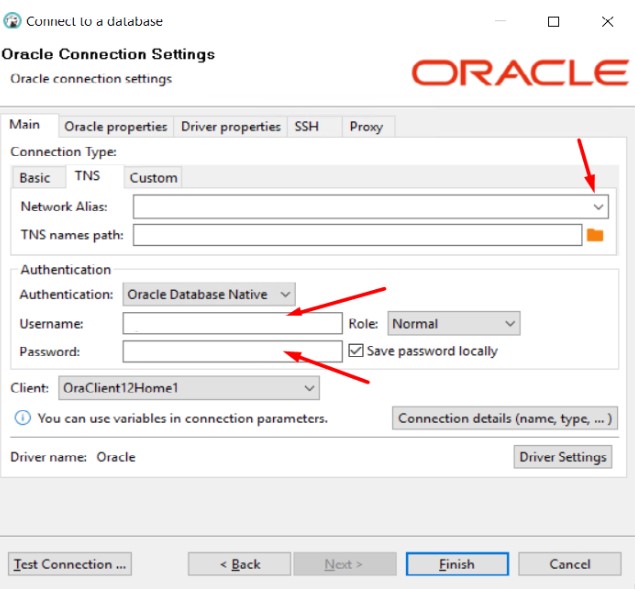Maximize the Connect to a database window
Viewport: 635px width, 589px height.
coord(553,21)
